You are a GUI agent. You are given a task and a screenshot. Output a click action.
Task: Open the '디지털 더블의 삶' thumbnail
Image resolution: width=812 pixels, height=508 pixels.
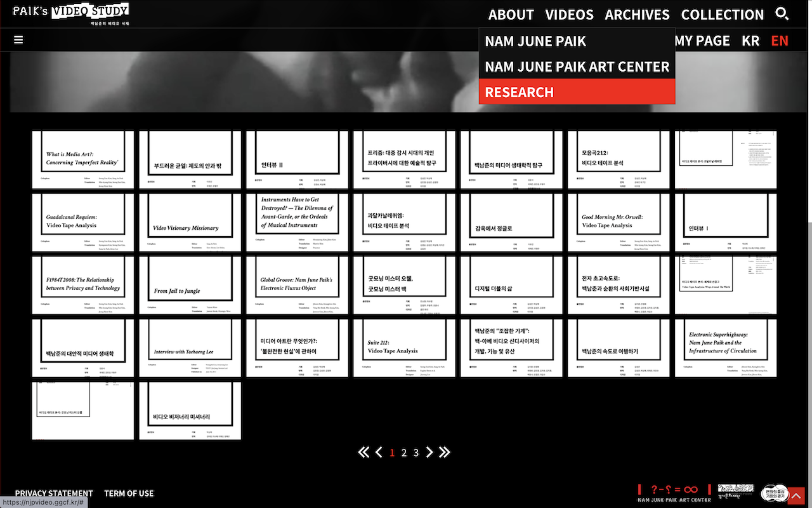point(512,286)
